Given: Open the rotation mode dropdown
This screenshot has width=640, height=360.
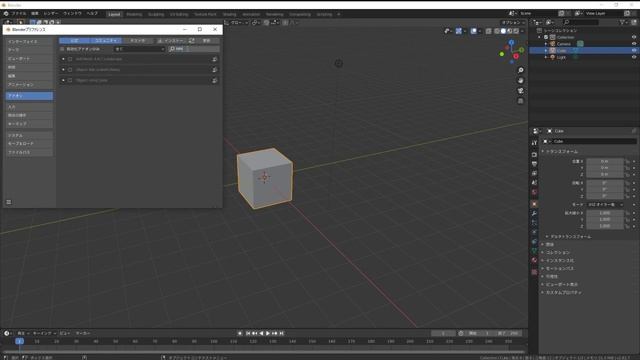Looking at the screenshot, I should click(605, 204).
